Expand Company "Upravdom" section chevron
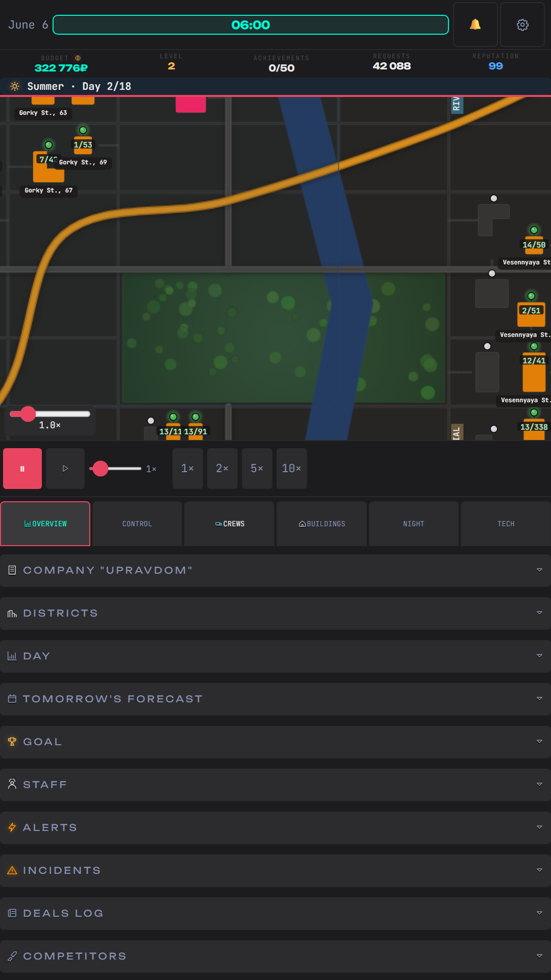The width and height of the screenshot is (551, 980). click(539, 570)
